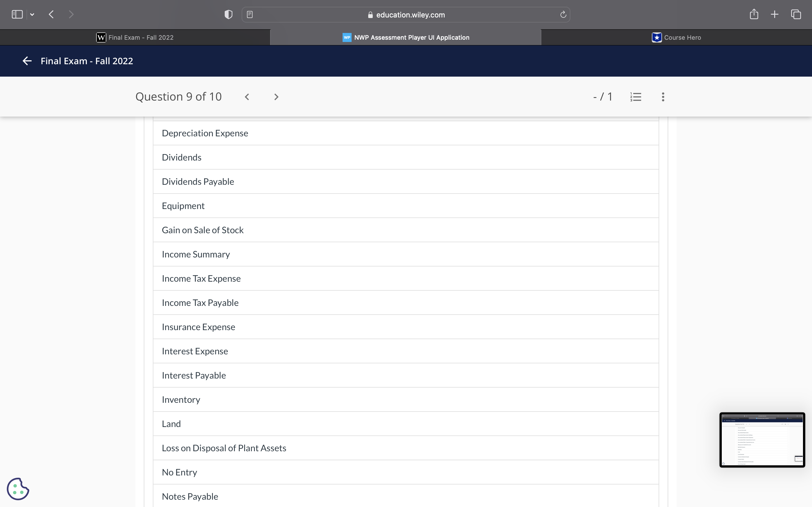This screenshot has height=507, width=812.
Task: Select the No Entry account option
Action: click(x=180, y=472)
